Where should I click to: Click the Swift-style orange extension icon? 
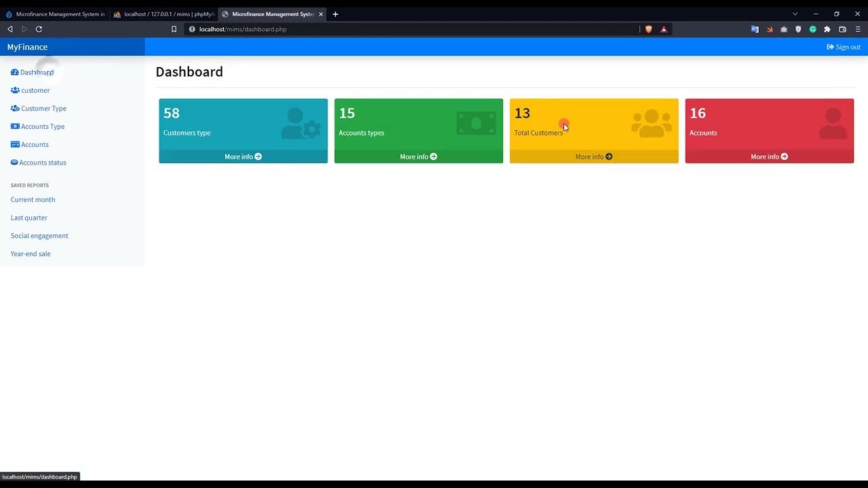point(770,29)
